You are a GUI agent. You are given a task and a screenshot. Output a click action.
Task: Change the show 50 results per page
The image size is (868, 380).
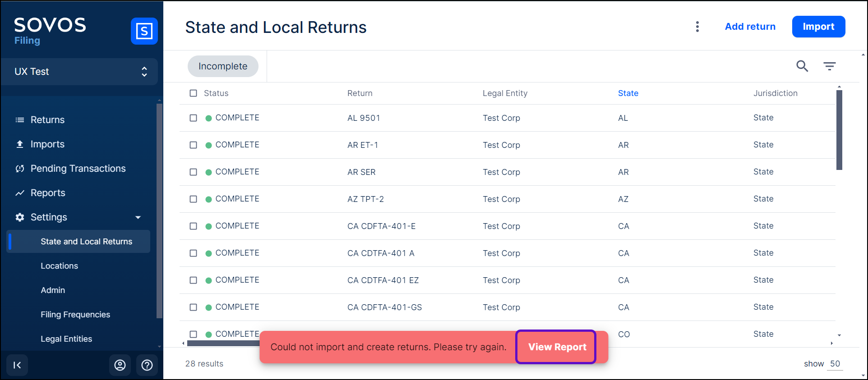tap(835, 364)
